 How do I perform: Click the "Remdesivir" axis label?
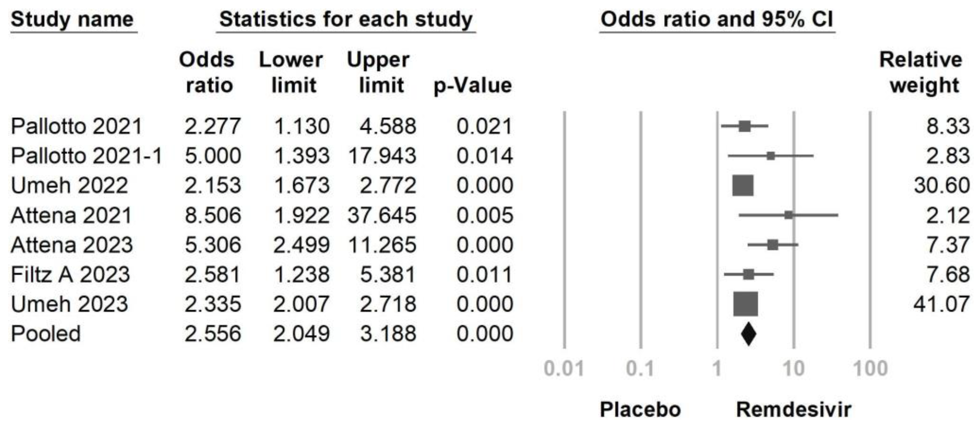[794, 410]
